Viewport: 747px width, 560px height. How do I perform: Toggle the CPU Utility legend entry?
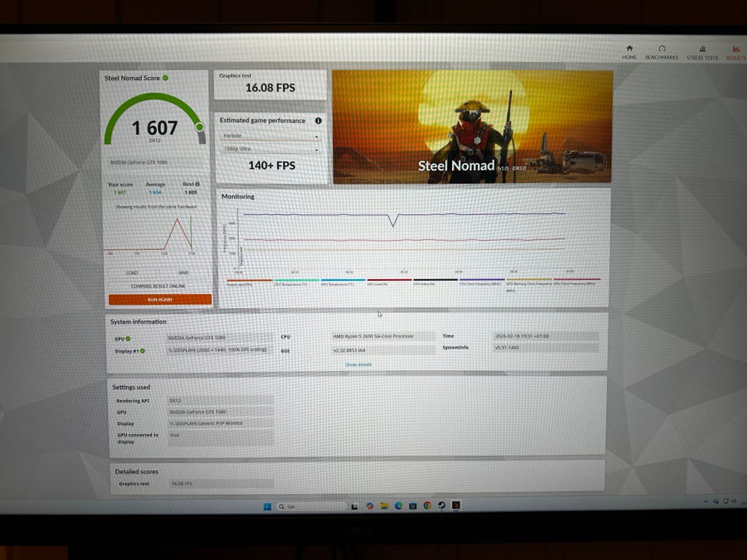click(434, 282)
